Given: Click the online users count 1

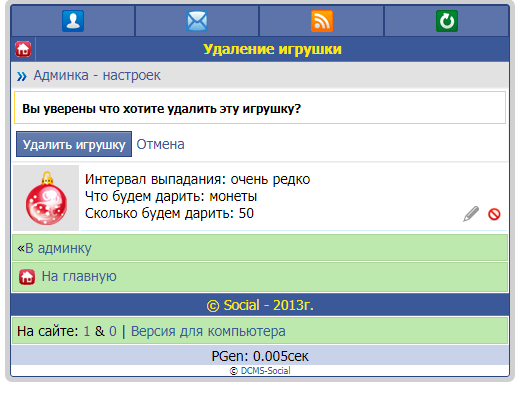Looking at the screenshot, I should tap(87, 332).
